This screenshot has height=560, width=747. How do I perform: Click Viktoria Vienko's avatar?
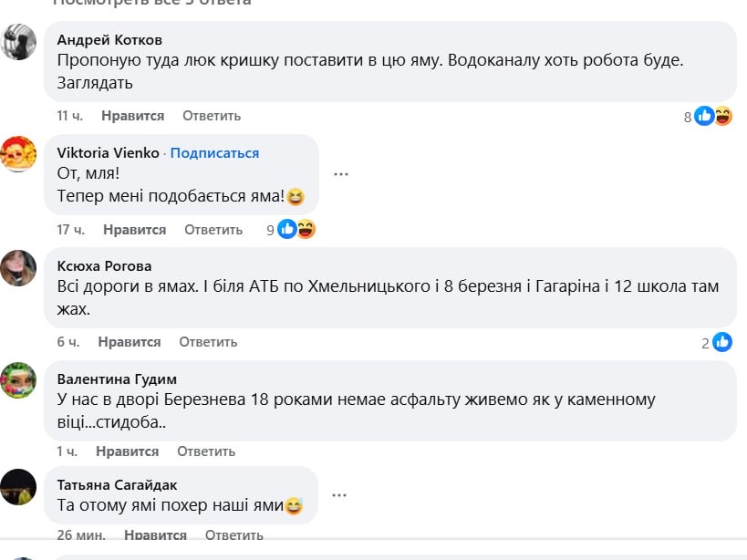tap(19, 154)
